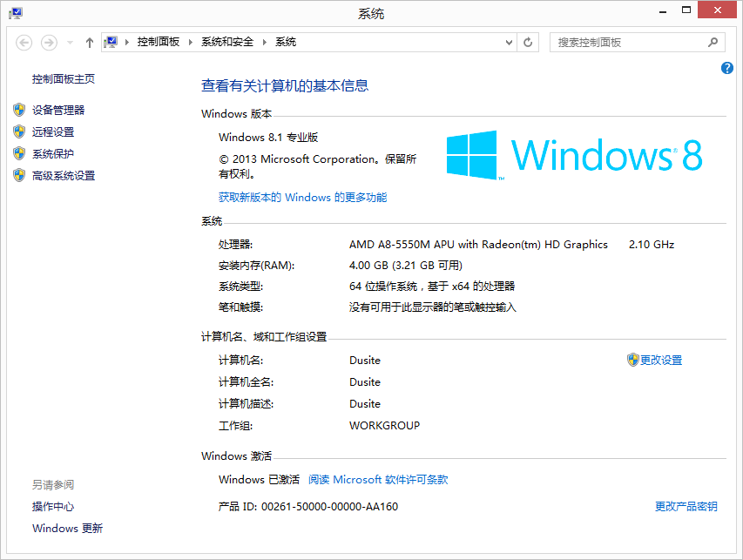Viewport: 743px width, 560px height.
Task: Click the Windows 已激活 status text
Action: [x=260, y=480]
